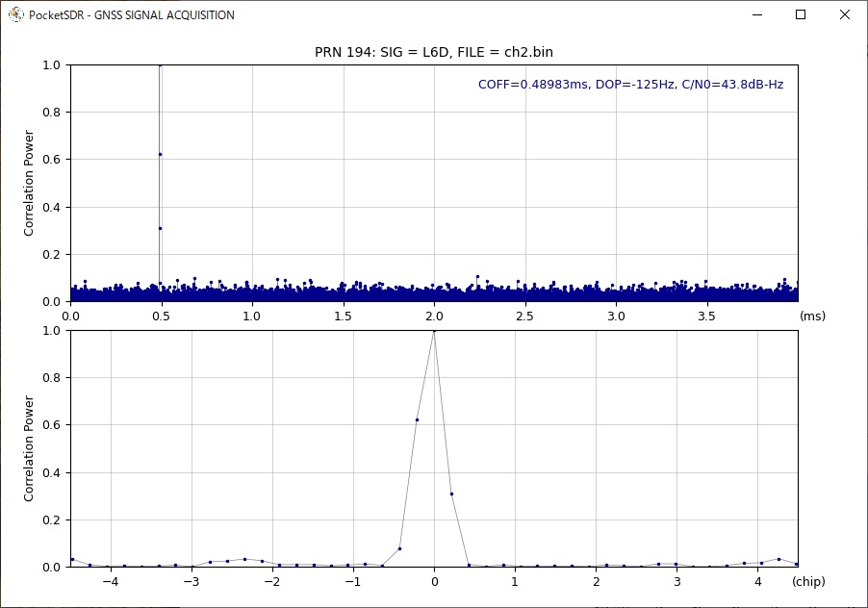Screen dimensions: 868x608
Task: Select the COFF=0.48983ms, DOP=-125Hz annotation text
Action: coord(630,84)
